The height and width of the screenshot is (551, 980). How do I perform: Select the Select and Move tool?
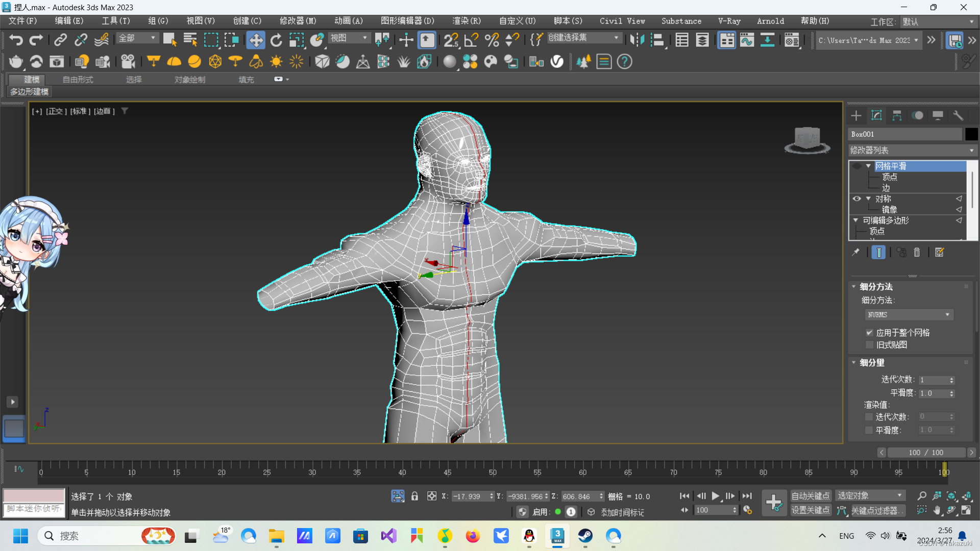point(255,40)
